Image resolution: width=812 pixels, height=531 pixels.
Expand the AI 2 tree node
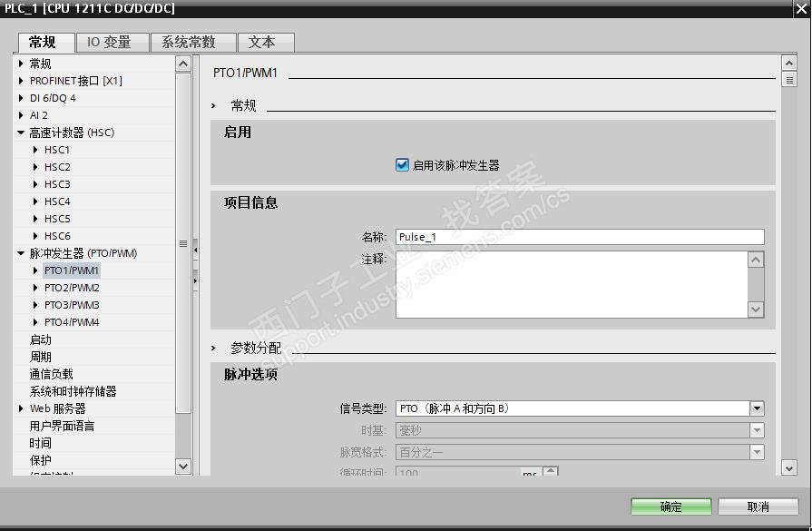pos(21,115)
